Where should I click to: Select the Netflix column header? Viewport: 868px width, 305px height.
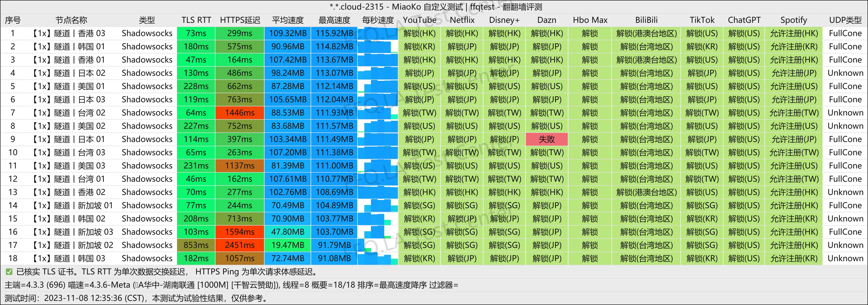click(x=462, y=20)
